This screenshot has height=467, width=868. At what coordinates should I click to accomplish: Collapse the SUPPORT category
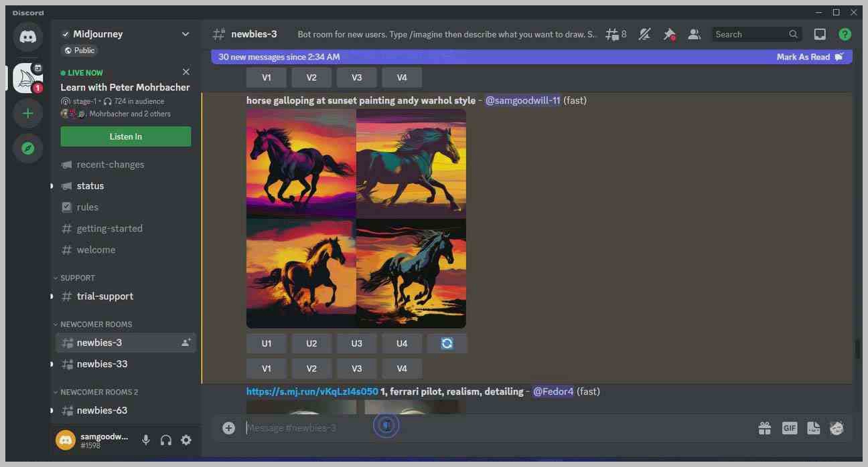(x=78, y=278)
